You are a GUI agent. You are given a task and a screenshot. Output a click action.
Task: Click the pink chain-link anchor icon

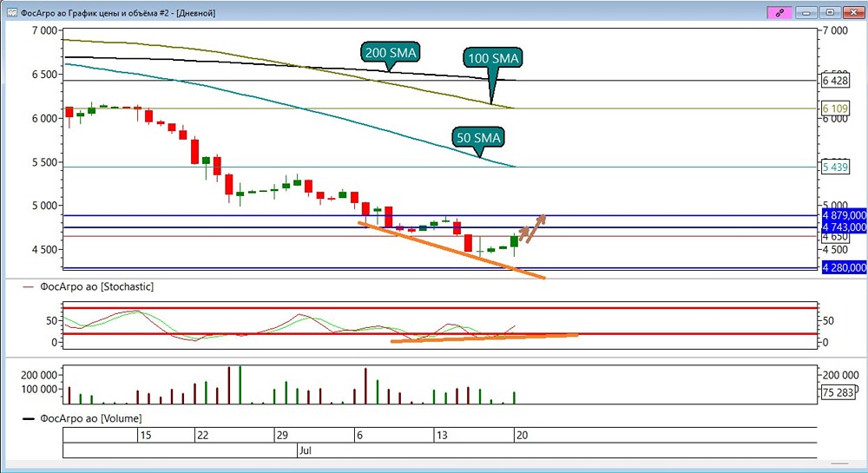point(779,13)
